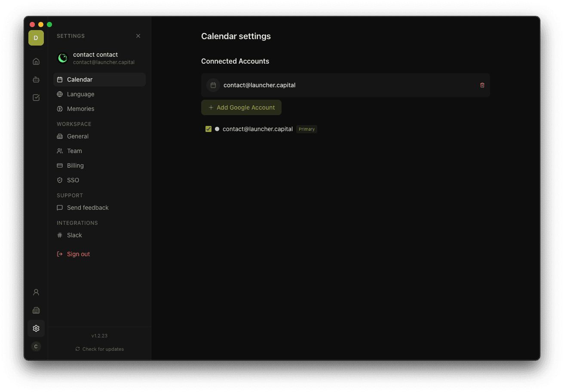Select the robot assistant icon in the left rail

tap(36, 80)
